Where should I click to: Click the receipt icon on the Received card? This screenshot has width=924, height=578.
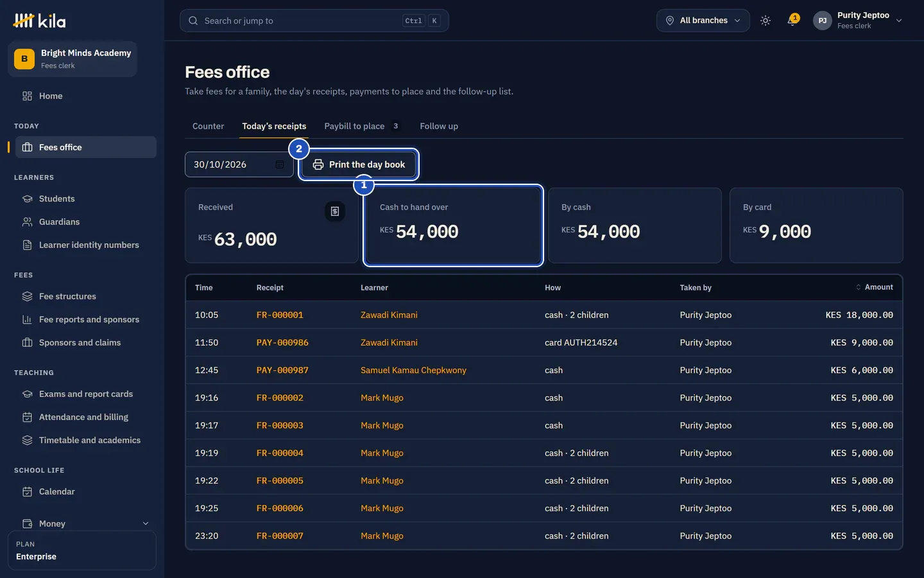[x=335, y=211]
